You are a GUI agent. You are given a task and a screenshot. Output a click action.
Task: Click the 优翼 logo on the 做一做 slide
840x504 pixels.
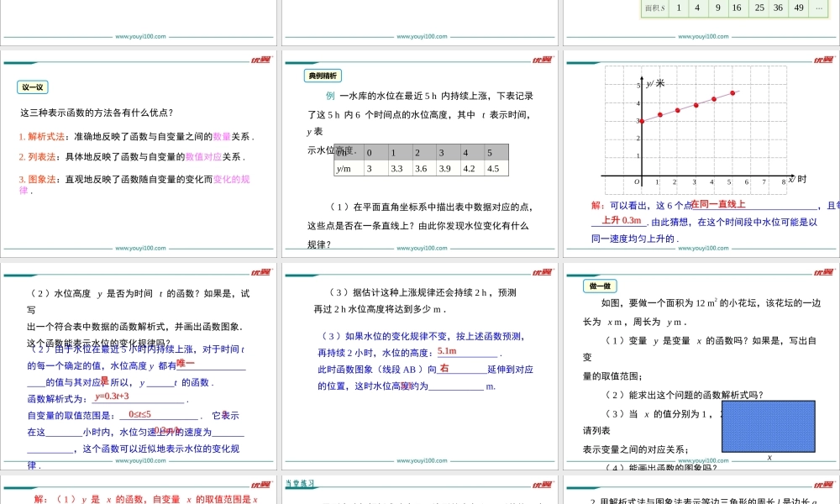(824, 271)
